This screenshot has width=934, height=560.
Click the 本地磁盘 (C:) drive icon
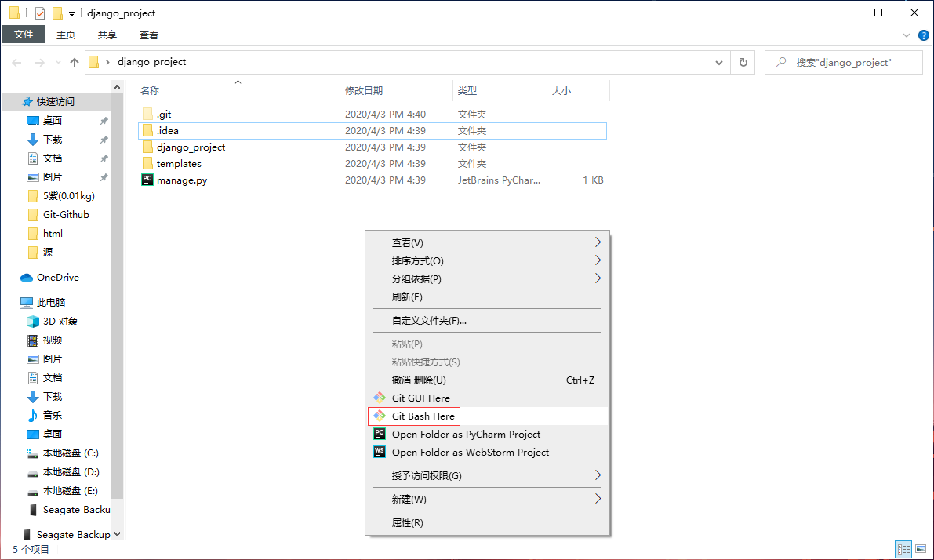[33, 453]
